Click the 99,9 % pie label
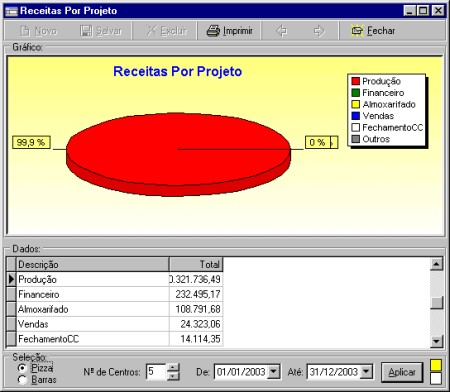The image size is (450, 392). click(31, 142)
